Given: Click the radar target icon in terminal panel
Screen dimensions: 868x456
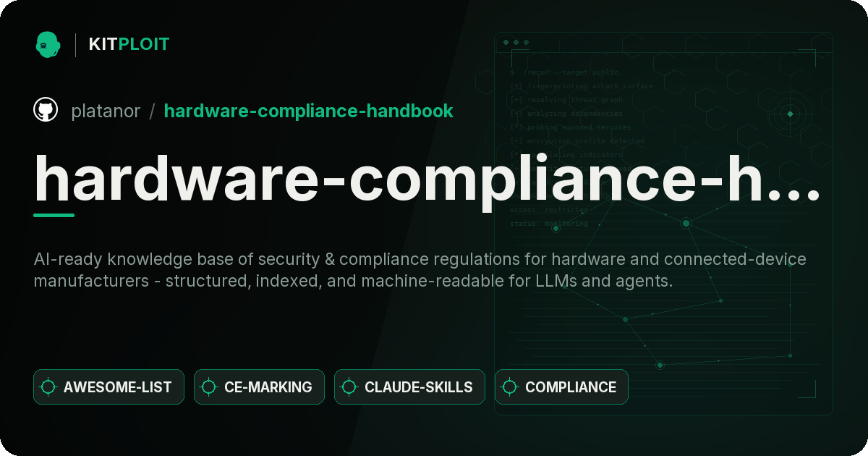Looking at the screenshot, I should (790, 114).
